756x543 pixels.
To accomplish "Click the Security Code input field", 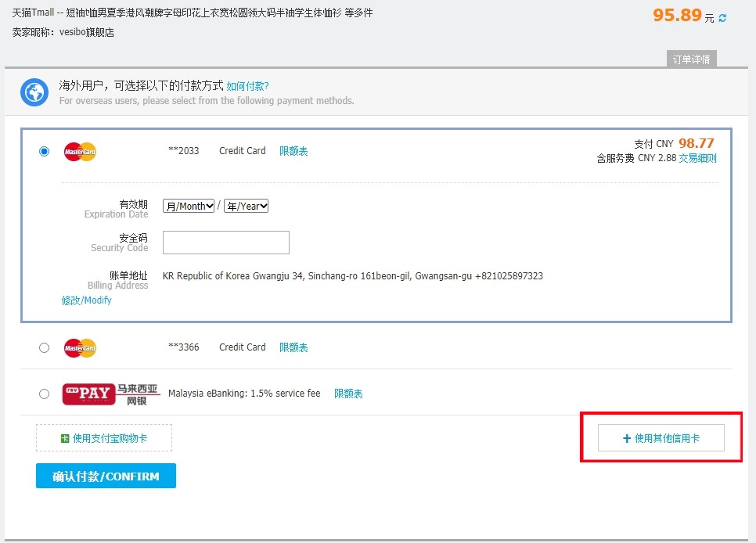I will (x=226, y=242).
